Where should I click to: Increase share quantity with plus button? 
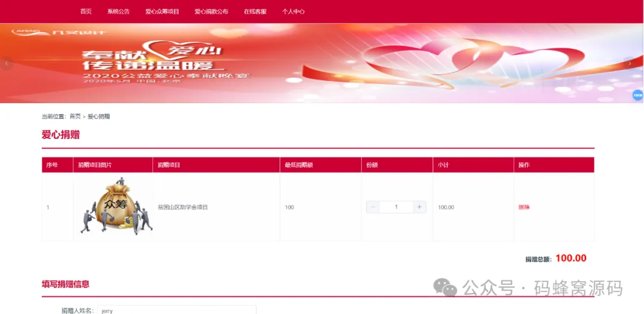(x=419, y=207)
